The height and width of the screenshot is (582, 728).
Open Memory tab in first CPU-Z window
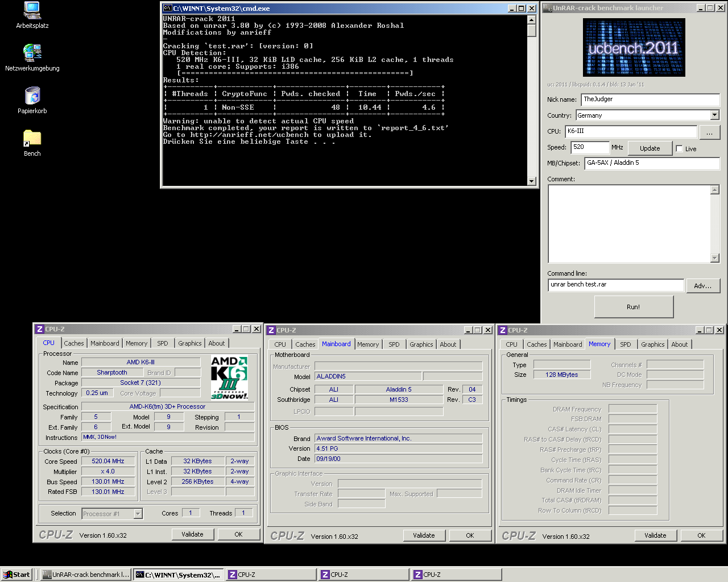[x=136, y=343]
